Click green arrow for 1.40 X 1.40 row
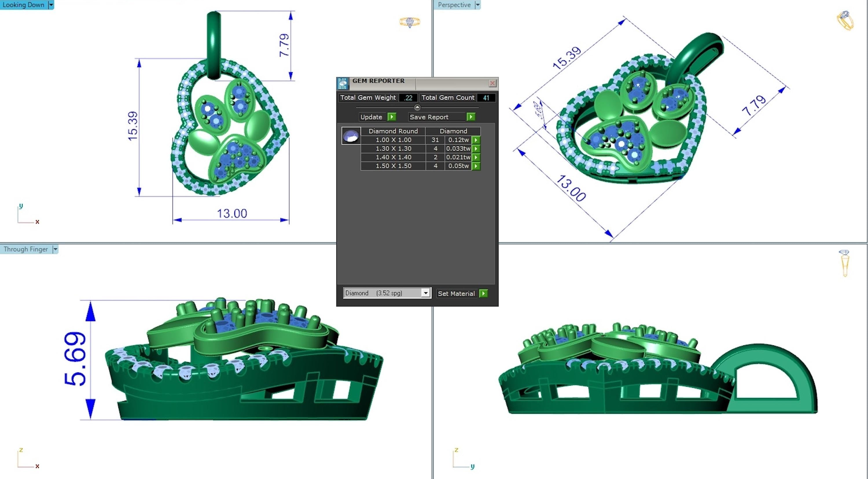This screenshot has width=868, height=479. (476, 157)
